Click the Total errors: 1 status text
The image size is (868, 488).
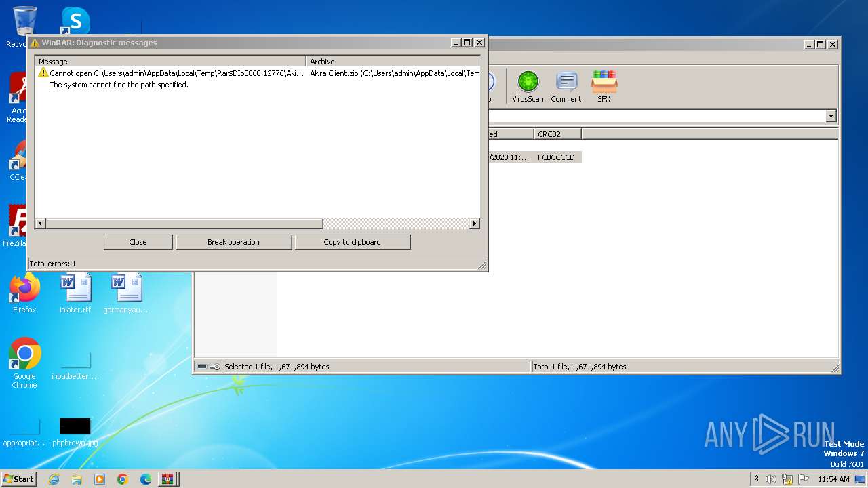tap(53, 264)
